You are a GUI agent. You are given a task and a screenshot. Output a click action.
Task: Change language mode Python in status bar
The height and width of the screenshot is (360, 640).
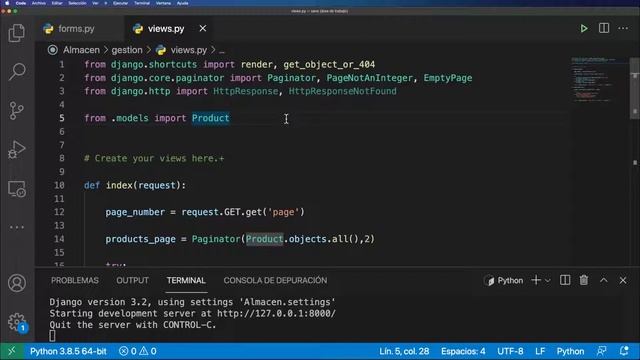[x=570, y=351]
